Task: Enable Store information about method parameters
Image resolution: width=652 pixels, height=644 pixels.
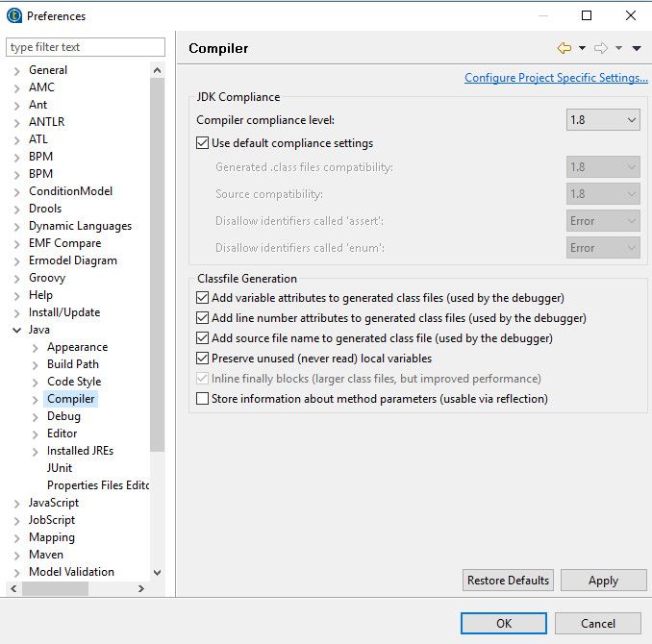Action: pos(202,399)
